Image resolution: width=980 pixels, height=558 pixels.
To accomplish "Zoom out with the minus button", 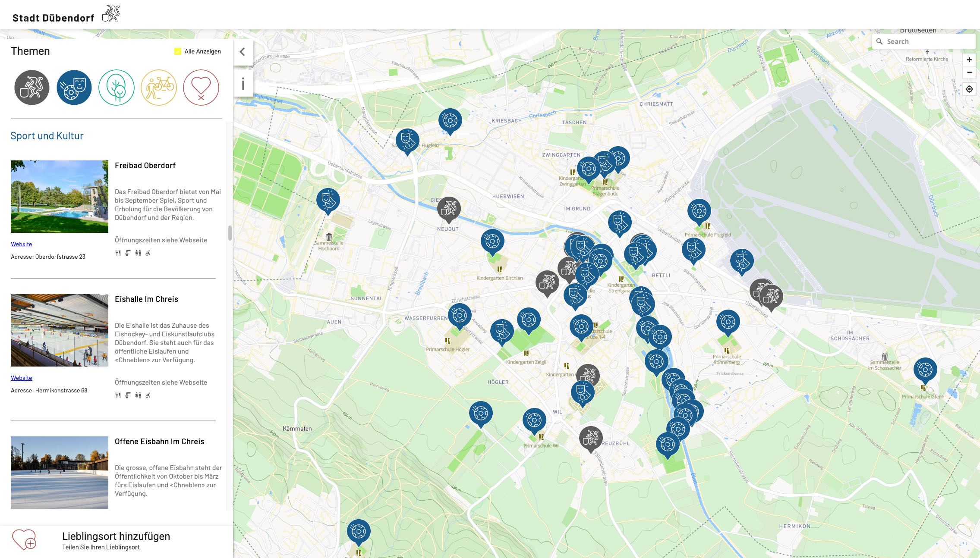I will (x=969, y=72).
